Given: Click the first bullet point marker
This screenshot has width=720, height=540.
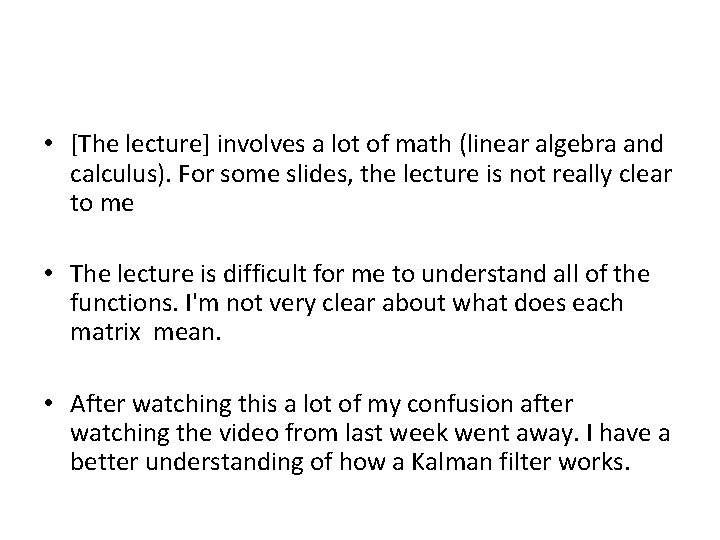Looking at the screenshot, I should click(49, 143).
